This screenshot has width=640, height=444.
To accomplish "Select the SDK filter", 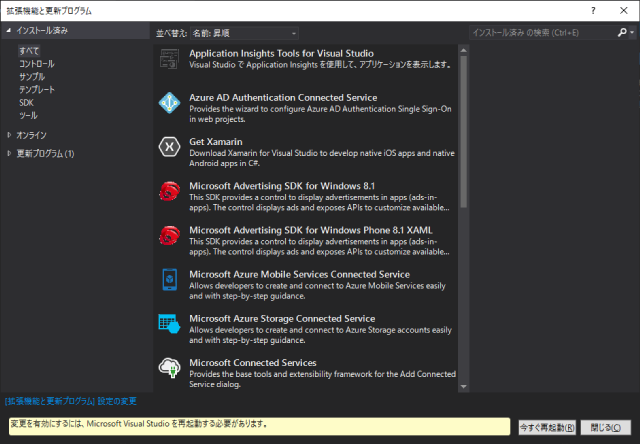I will [x=26, y=103].
